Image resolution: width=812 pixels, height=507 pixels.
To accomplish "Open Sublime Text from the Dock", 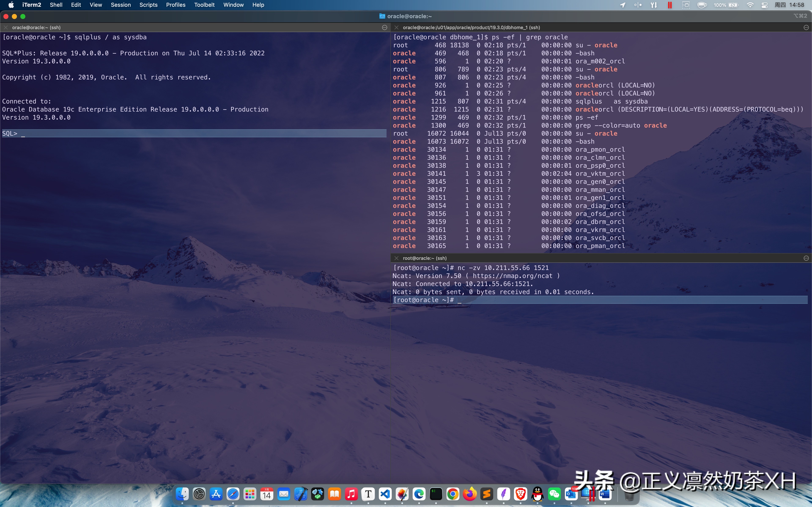I will pyautogui.click(x=487, y=494).
